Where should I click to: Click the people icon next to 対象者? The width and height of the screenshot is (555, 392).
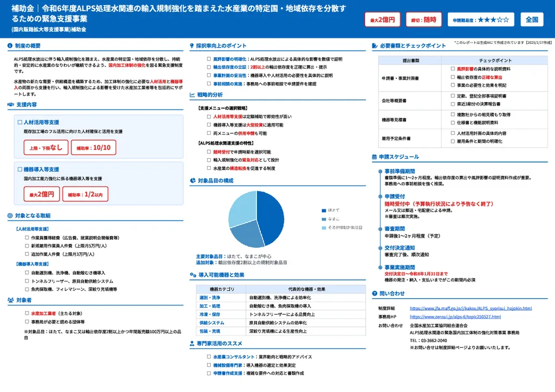11,300
